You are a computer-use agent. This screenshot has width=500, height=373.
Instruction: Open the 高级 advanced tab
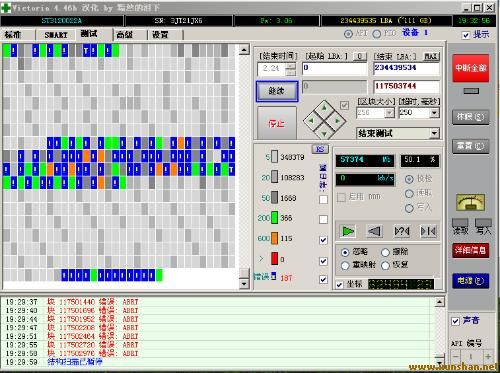(x=124, y=35)
